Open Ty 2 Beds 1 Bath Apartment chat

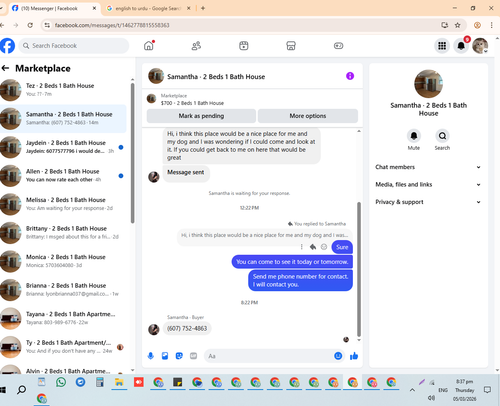click(63, 347)
